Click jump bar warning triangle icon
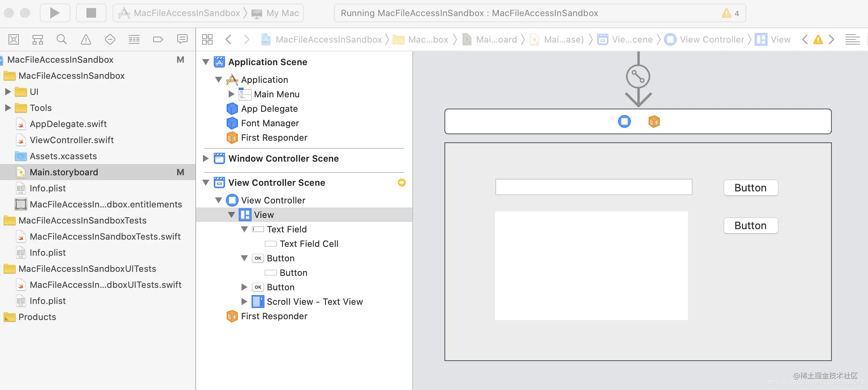The height and width of the screenshot is (390, 868). (818, 39)
